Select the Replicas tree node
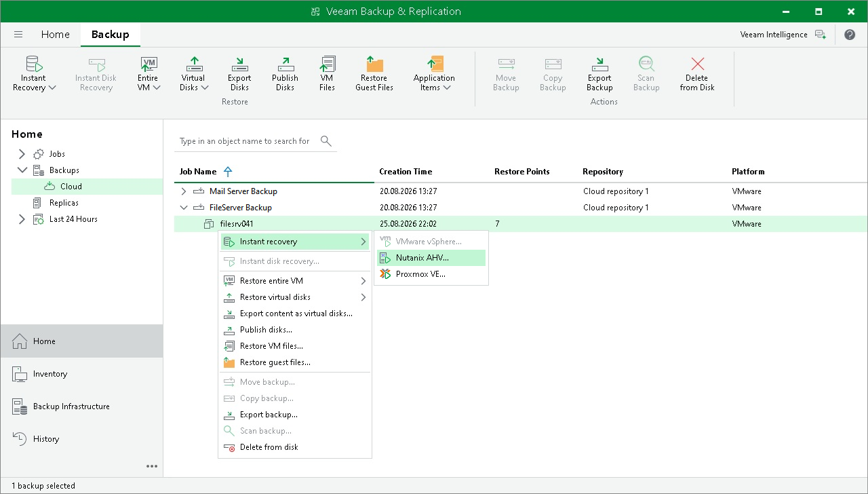868x494 pixels. (64, 203)
